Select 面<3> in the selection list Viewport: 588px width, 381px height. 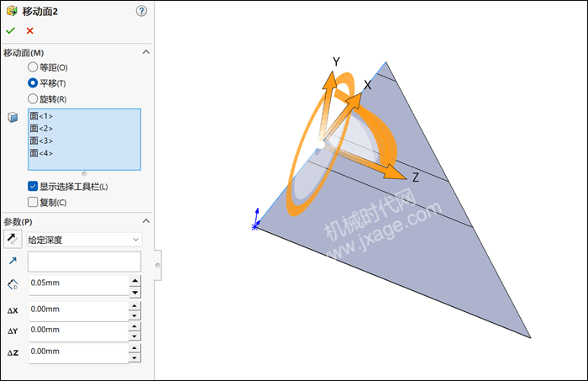pos(41,140)
